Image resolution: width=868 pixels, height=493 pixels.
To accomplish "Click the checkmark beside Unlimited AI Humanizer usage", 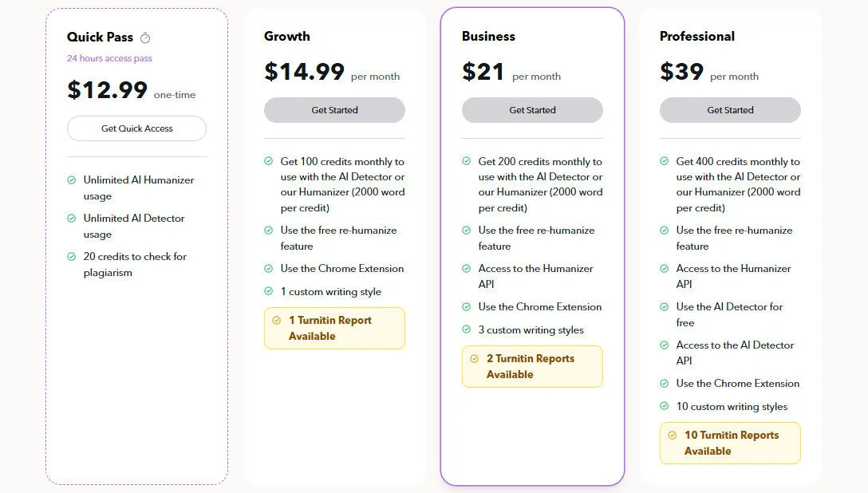I will click(72, 180).
